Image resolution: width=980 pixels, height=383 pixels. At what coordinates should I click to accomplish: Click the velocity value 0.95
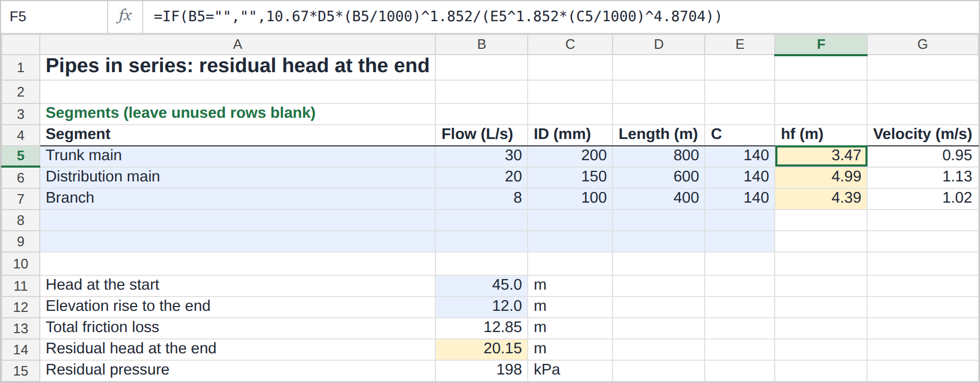point(923,156)
